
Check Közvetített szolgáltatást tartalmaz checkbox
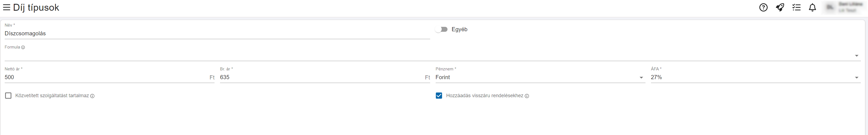point(9,96)
